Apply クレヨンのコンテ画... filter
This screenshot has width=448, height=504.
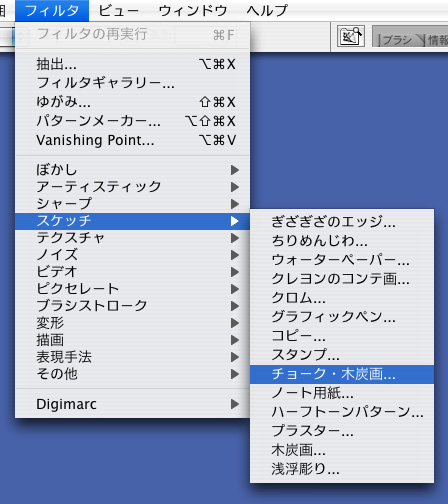point(342,279)
